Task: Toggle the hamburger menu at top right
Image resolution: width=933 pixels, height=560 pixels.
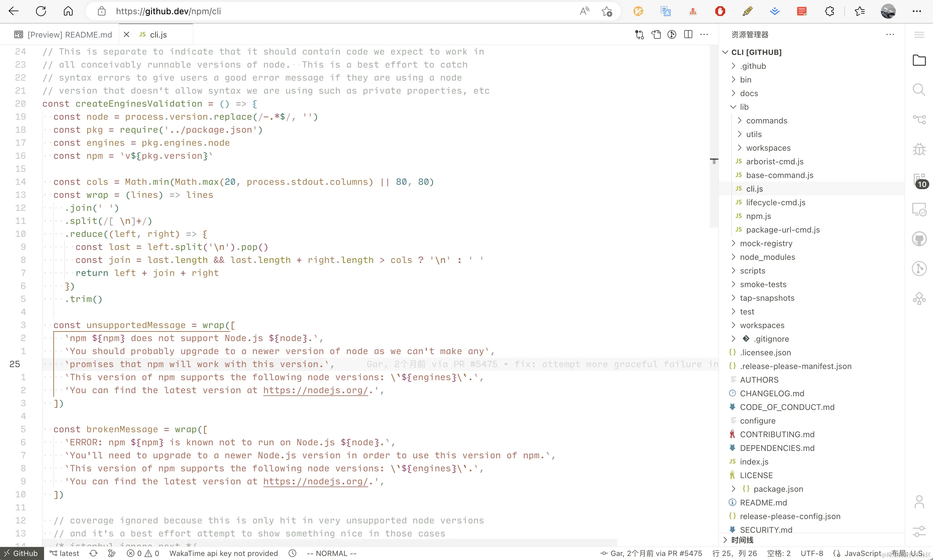Action: click(919, 35)
